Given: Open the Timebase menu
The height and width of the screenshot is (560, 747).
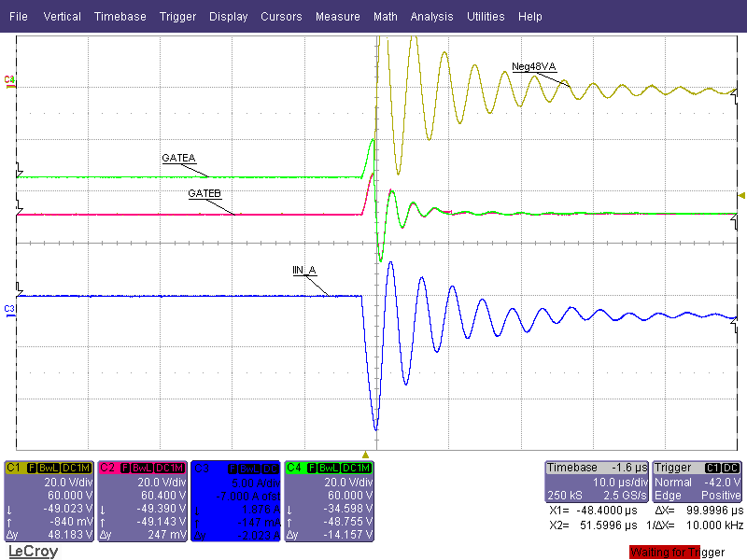Looking at the screenshot, I should click(x=120, y=17).
